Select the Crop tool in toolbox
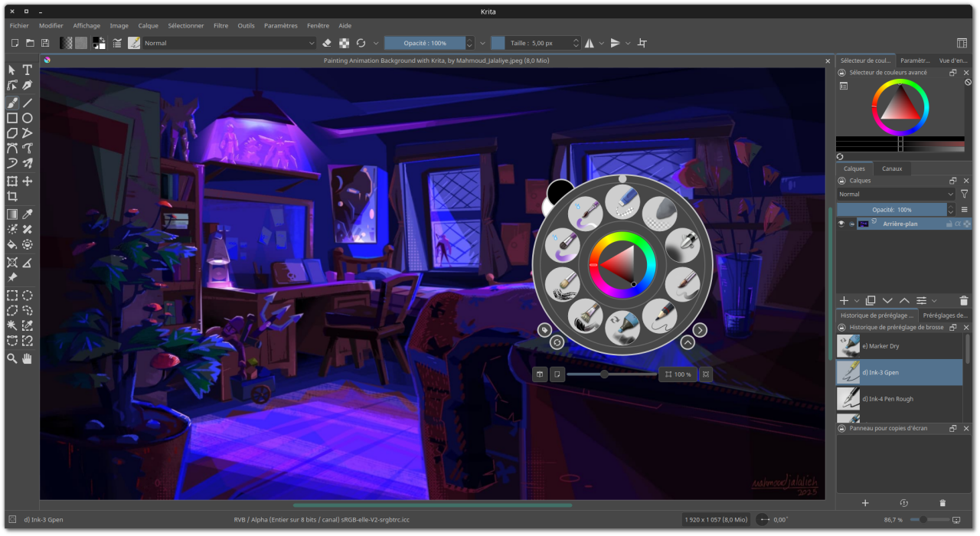Image resolution: width=980 pixels, height=536 pixels. pyautogui.click(x=12, y=197)
